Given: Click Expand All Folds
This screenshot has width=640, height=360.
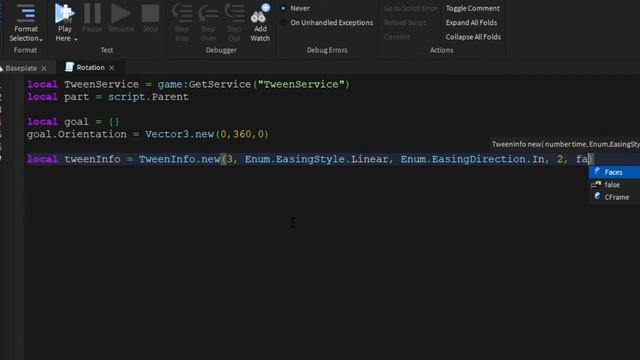Looking at the screenshot, I should pos(471,22).
